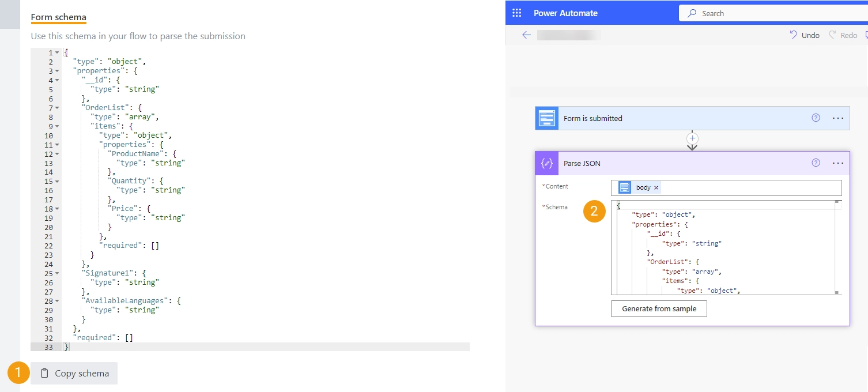868x392 pixels.
Task: Click line number 6 in the gutter
Action: click(x=51, y=99)
